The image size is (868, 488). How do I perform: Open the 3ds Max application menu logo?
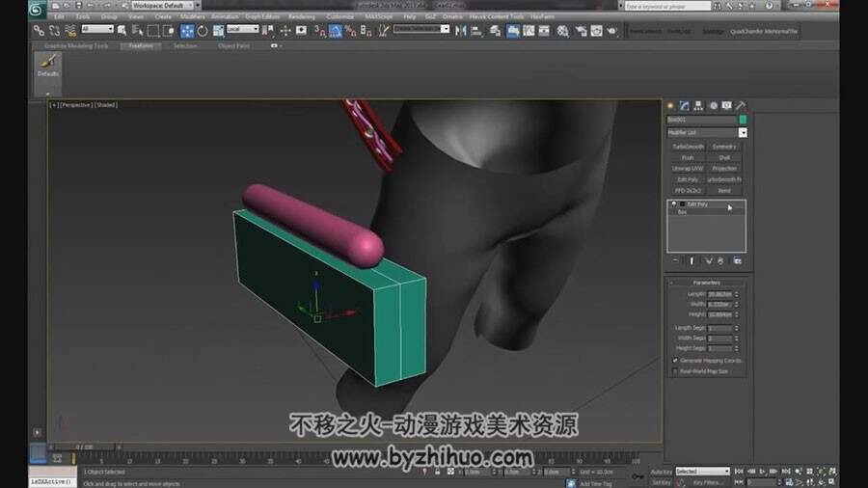(37, 10)
